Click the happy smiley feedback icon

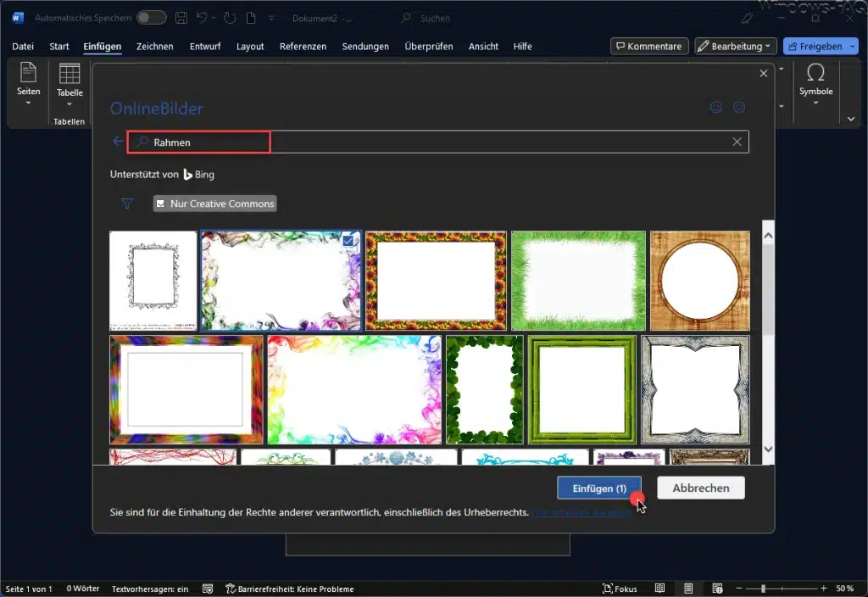click(715, 108)
